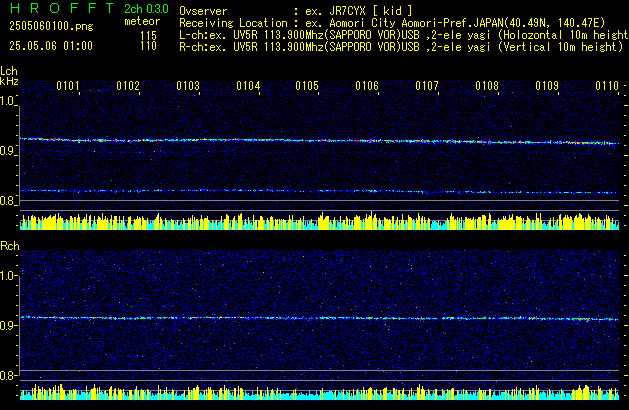Viewport: 629px width, 410px height.
Task: Click the HROFFT title text
Action: (62, 8)
